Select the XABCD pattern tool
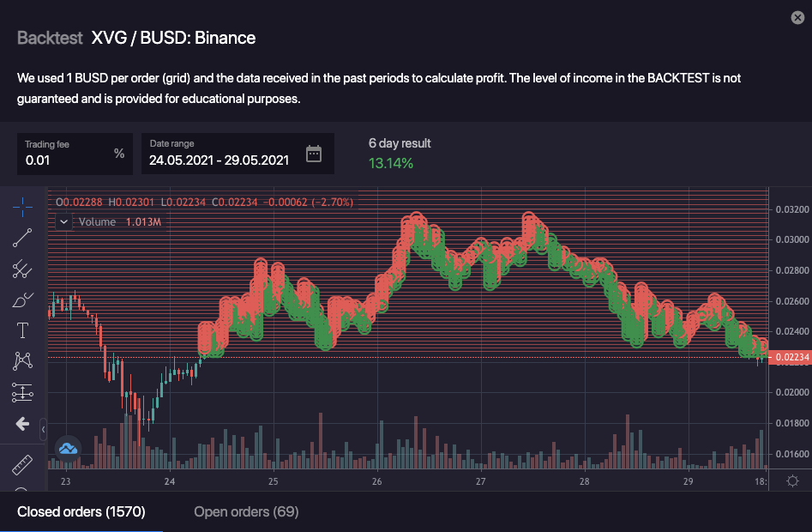The height and width of the screenshot is (532, 812). [x=22, y=361]
